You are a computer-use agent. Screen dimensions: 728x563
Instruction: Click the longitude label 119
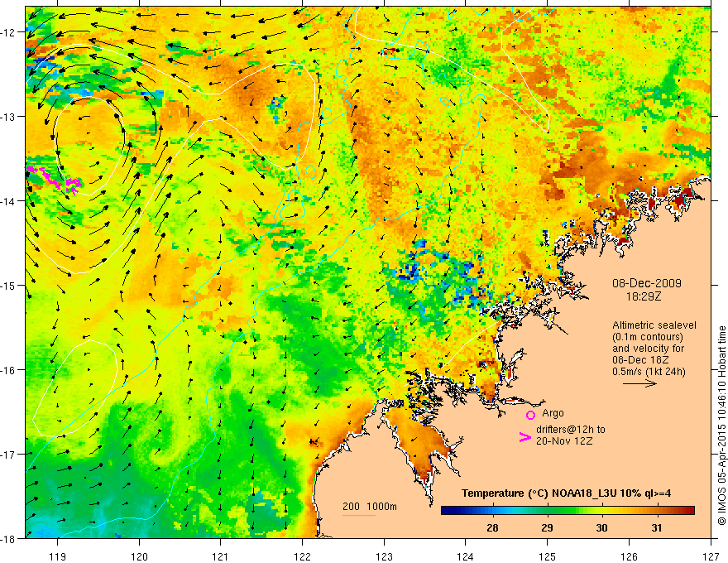coord(58,556)
